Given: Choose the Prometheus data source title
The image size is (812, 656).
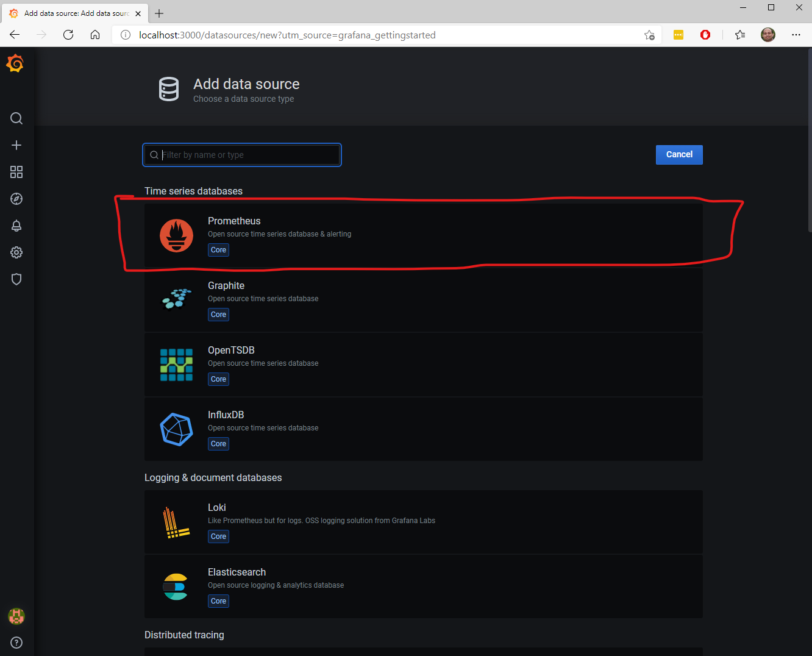Looking at the screenshot, I should click(234, 221).
